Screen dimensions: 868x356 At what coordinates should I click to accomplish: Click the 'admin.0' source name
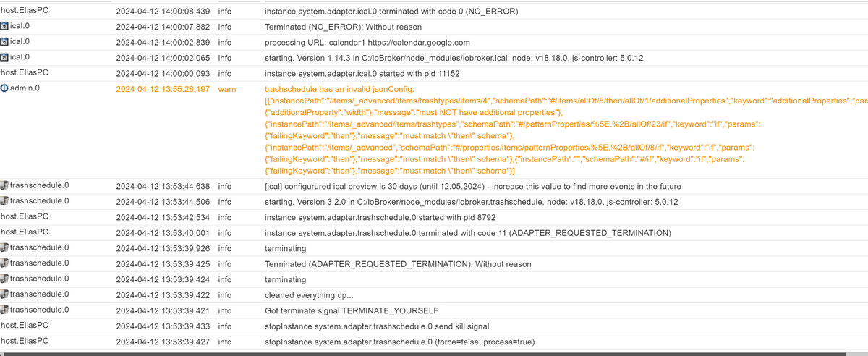tap(25, 88)
